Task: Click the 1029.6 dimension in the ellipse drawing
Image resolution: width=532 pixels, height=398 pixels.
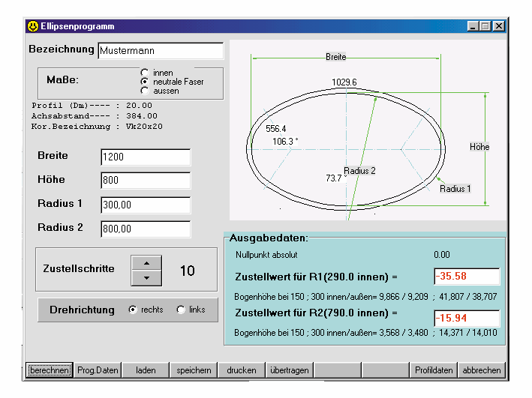Action: point(344,82)
